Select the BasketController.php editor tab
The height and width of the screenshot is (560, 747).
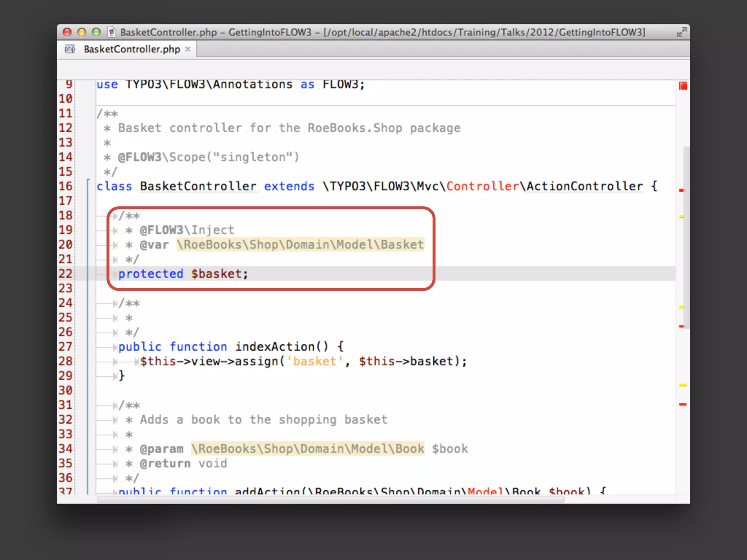[x=132, y=49]
